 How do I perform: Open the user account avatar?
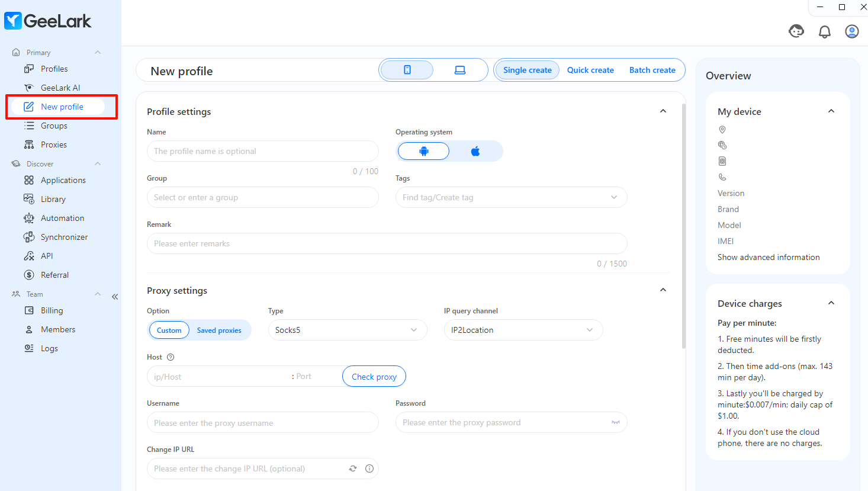tap(852, 31)
